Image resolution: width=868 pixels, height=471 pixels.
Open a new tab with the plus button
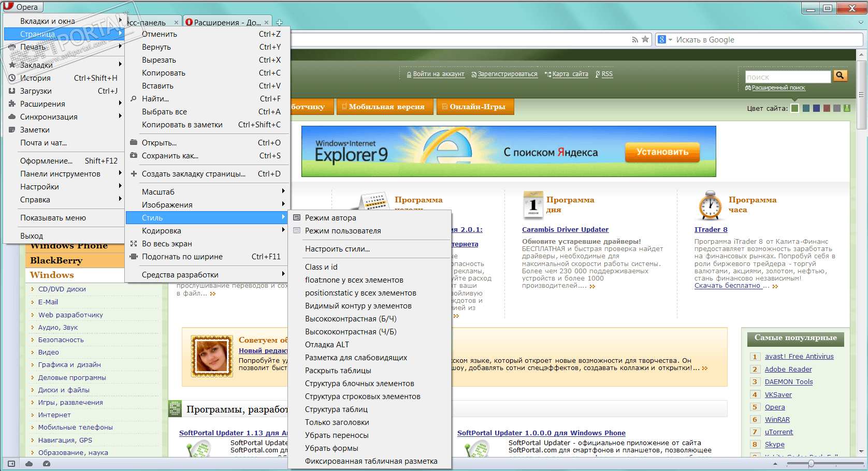280,22
